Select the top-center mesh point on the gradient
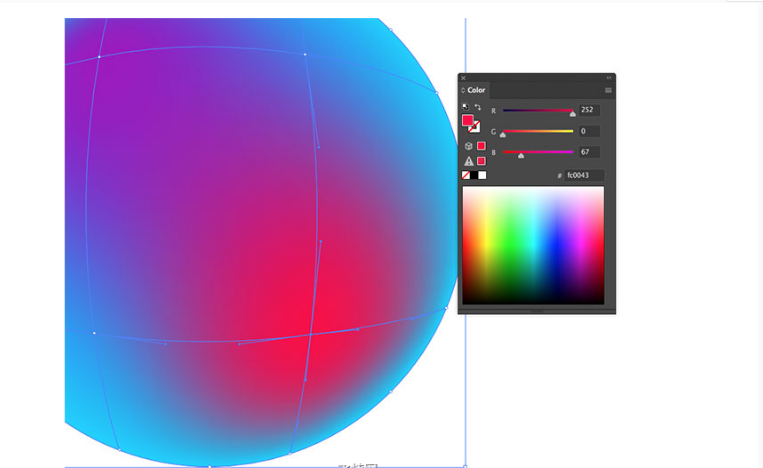 tap(305, 54)
